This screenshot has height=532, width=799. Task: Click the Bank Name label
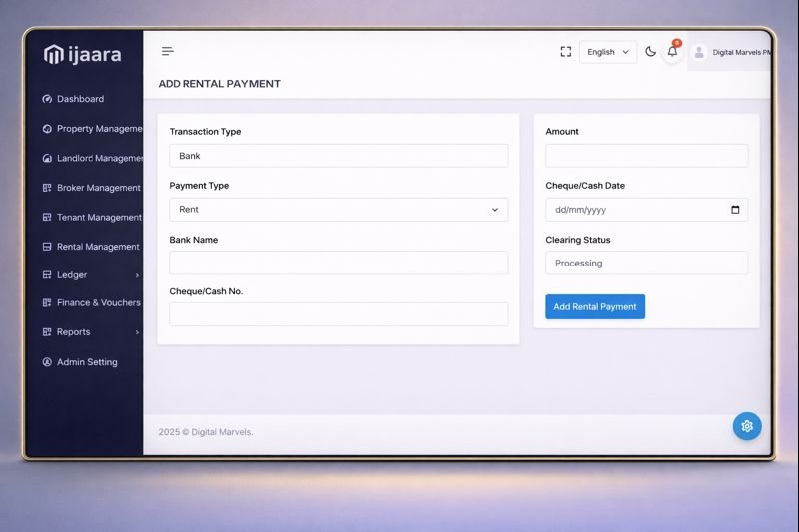click(193, 240)
